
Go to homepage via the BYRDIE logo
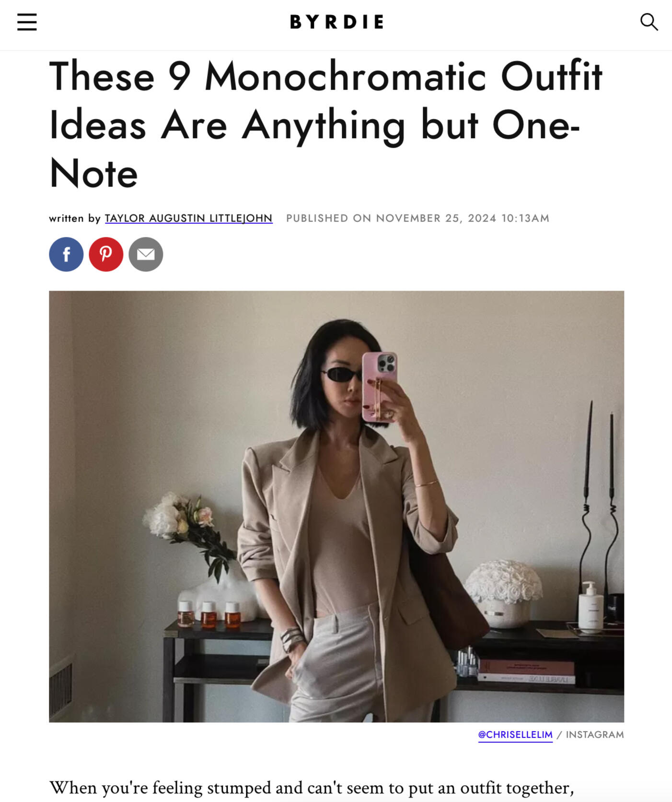336,22
